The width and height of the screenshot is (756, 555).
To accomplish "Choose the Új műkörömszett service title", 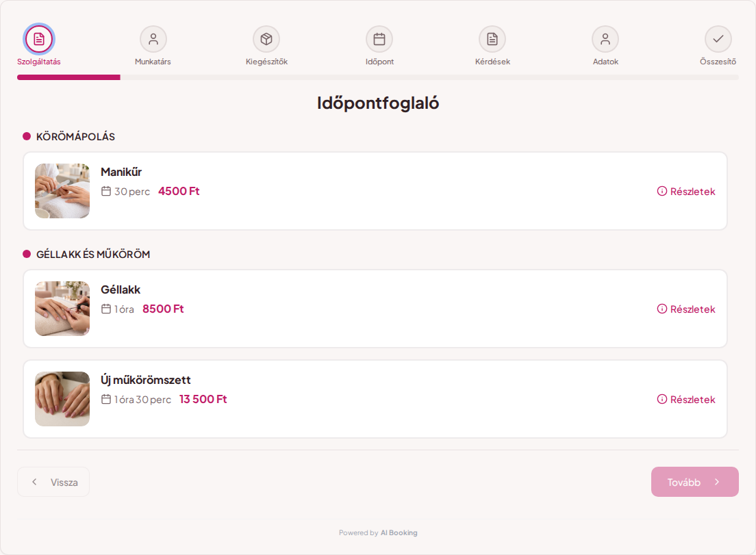I will coord(146,380).
